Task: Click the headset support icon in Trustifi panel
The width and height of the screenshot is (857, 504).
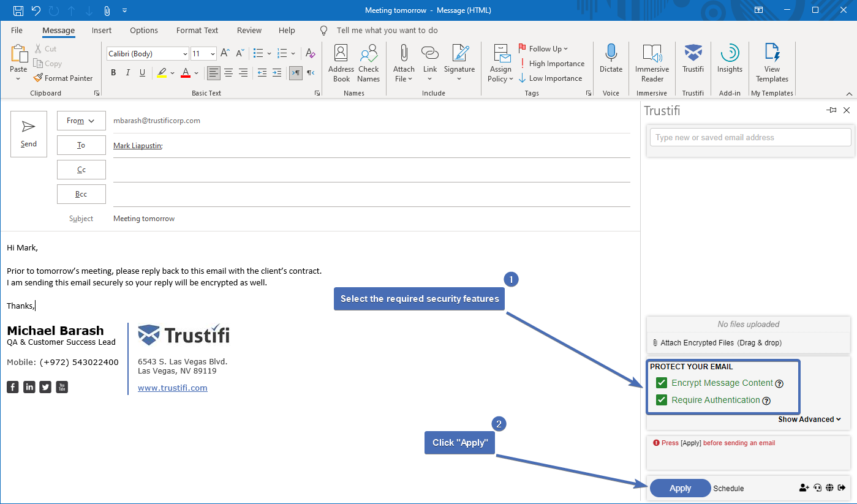Action: tap(818, 487)
